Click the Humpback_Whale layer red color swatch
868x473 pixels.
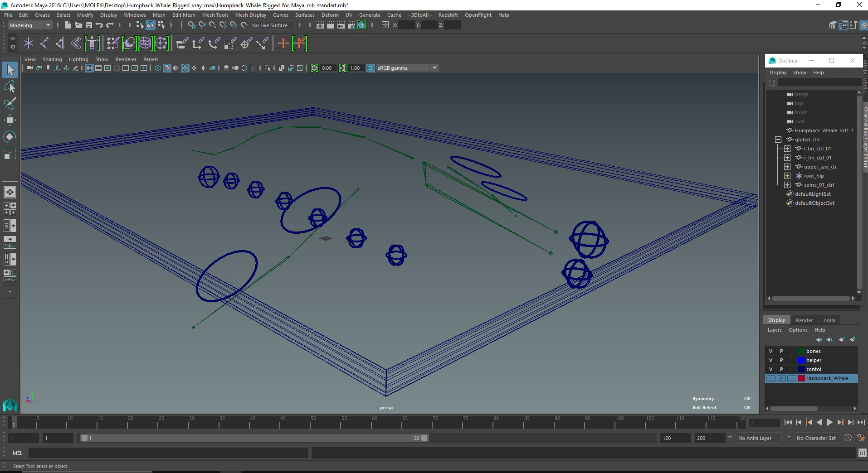(x=801, y=378)
